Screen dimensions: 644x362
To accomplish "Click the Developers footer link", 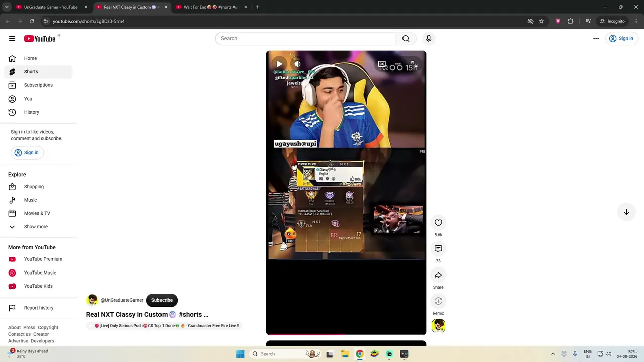I will pyautogui.click(x=42, y=341).
